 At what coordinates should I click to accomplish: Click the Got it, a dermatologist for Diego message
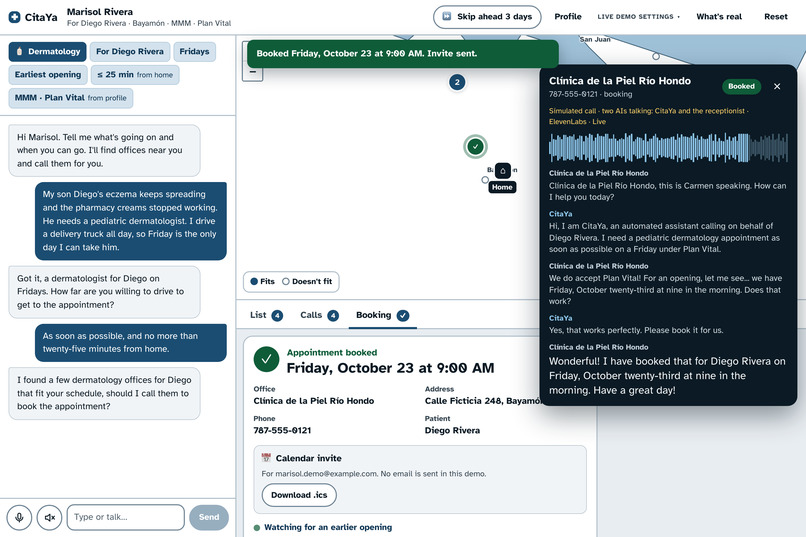pyautogui.click(x=104, y=292)
